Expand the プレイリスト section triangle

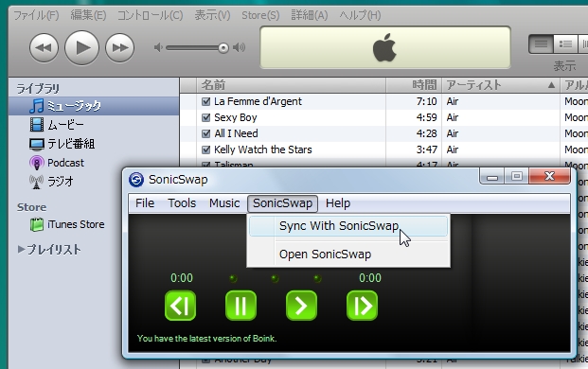point(21,250)
